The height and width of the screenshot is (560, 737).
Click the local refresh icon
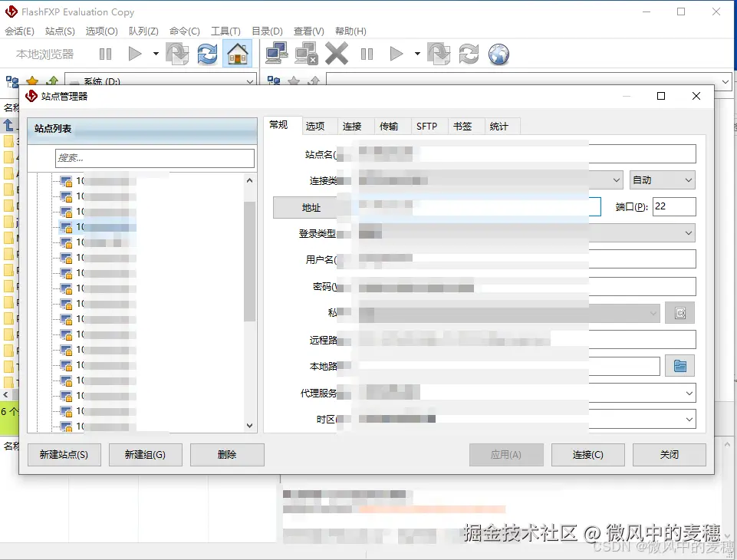click(x=207, y=54)
